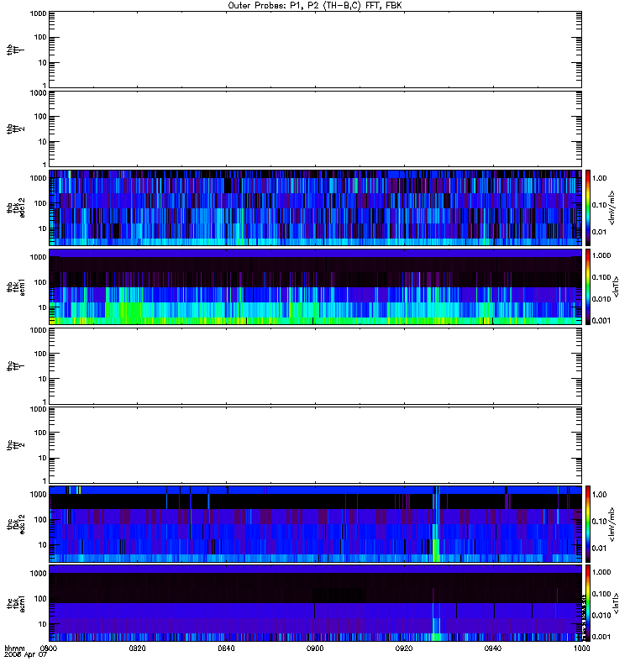The width and height of the screenshot is (630, 672).
Task: Click the thb fbk edc12 color bar
Action: click(588, 207)
